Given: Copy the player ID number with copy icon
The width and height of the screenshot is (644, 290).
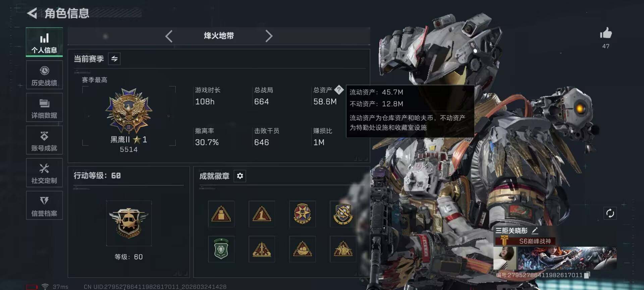Looking at the screenshot, I should click(587, 275).
